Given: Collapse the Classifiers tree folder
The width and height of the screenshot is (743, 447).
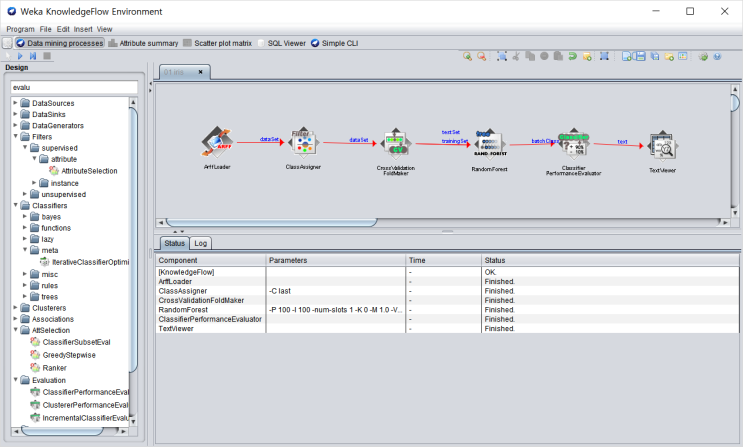Looking at the screenshot, I should 15,205.
